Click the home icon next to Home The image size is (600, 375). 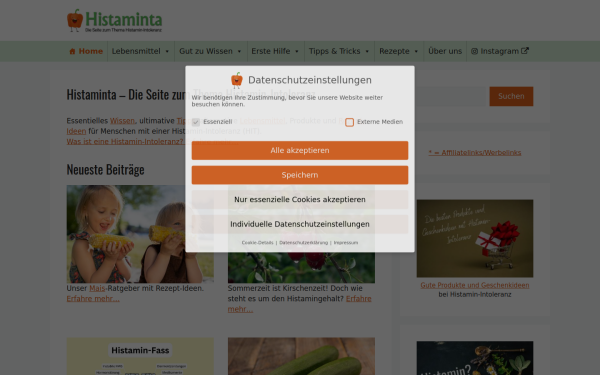point(72,51)
